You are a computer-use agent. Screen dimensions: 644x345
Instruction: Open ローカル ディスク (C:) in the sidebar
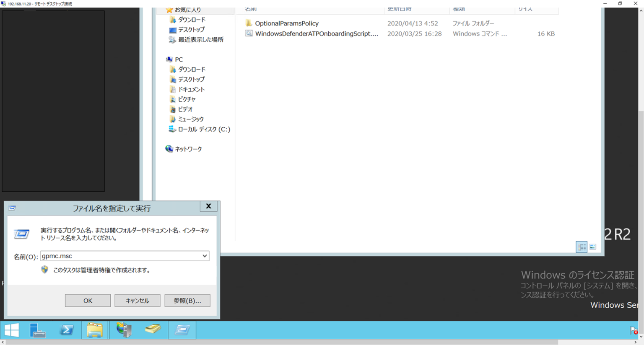[204, 129]
